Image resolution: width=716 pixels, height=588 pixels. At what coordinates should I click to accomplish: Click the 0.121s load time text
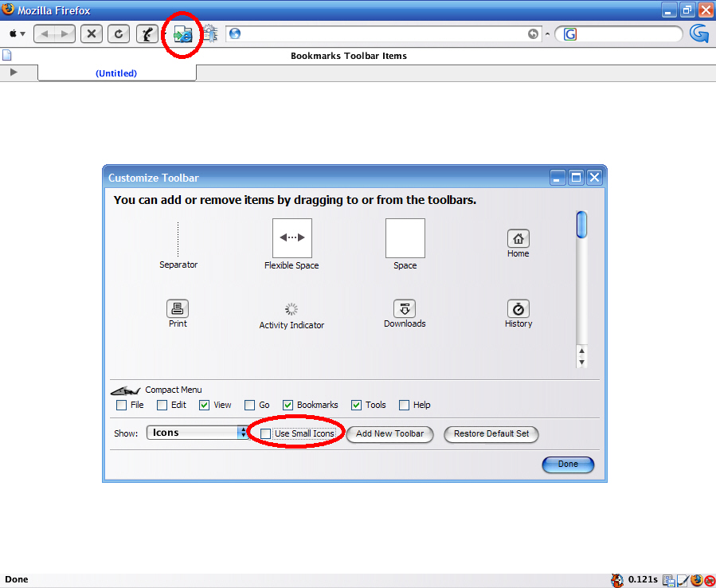643,580
